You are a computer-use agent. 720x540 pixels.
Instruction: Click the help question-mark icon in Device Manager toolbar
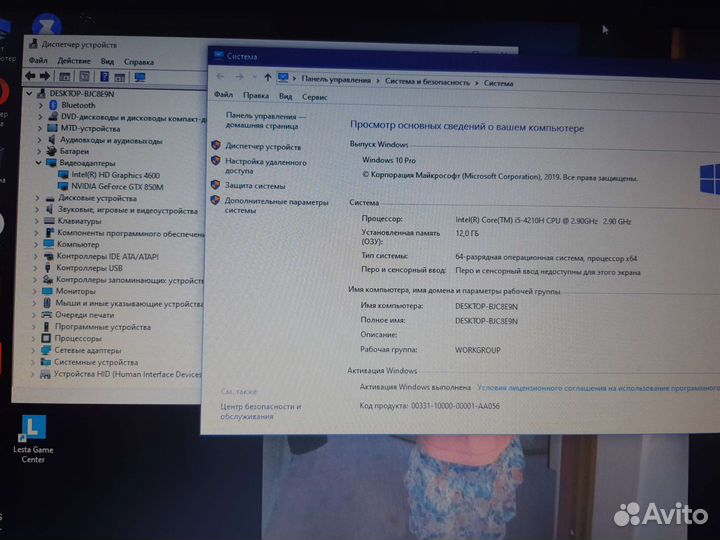(104, 77)
